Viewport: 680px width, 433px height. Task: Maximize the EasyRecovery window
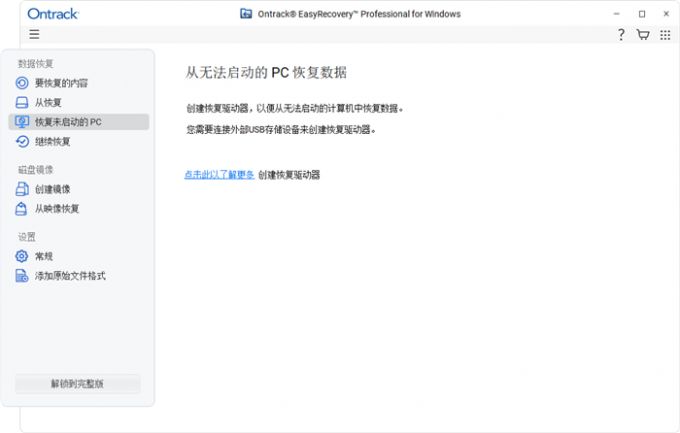tap(642, 14)
